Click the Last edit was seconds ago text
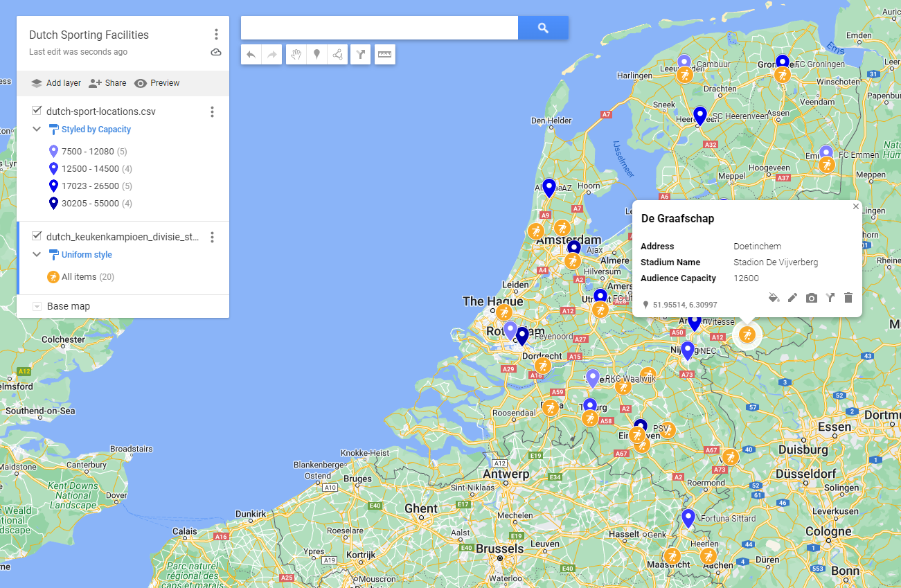 coord(78,52)
